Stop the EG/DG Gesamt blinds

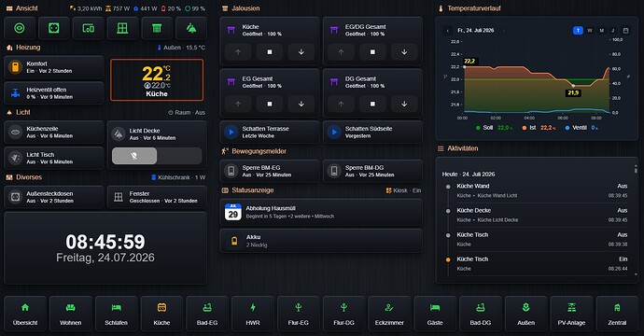point(372,52)
